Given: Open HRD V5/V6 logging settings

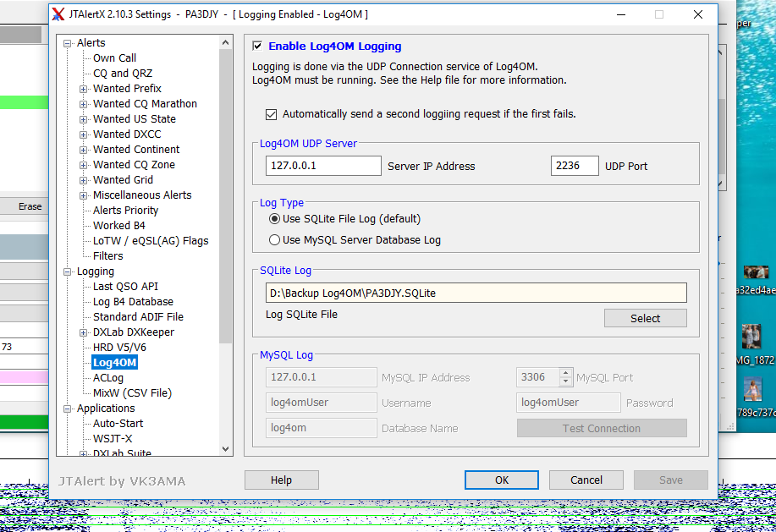Looking at the screenshot, I should [119, 348].
